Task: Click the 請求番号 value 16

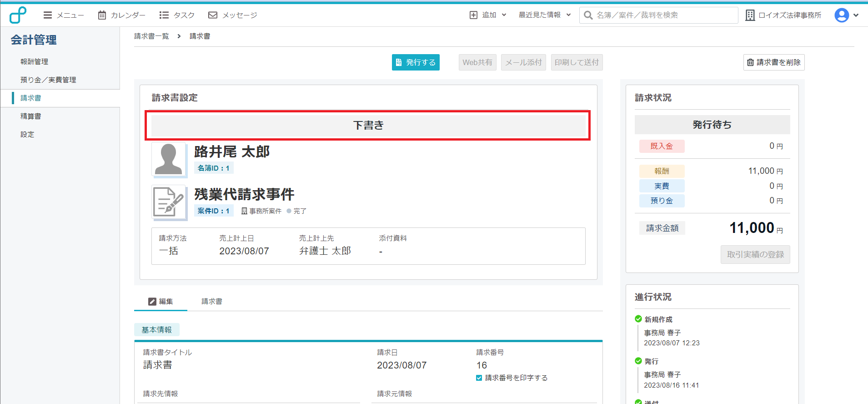Action: click(x=482, y=365)
